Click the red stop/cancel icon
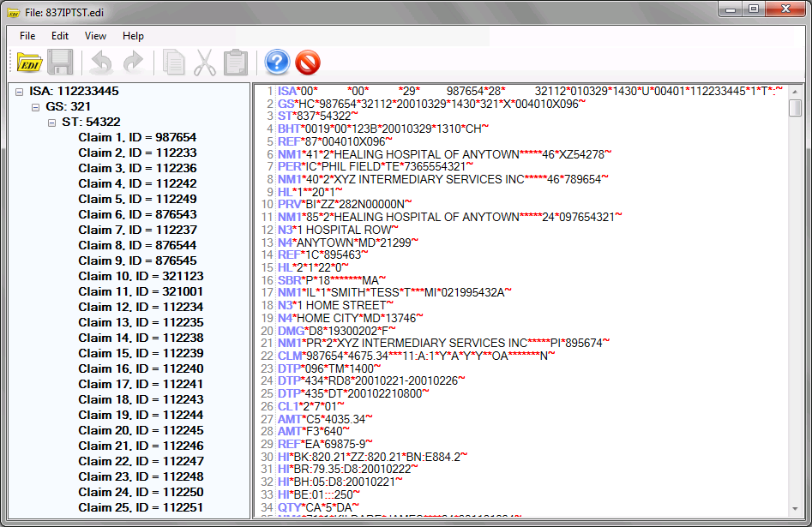The image size is (812, 527). coord(308,63)
